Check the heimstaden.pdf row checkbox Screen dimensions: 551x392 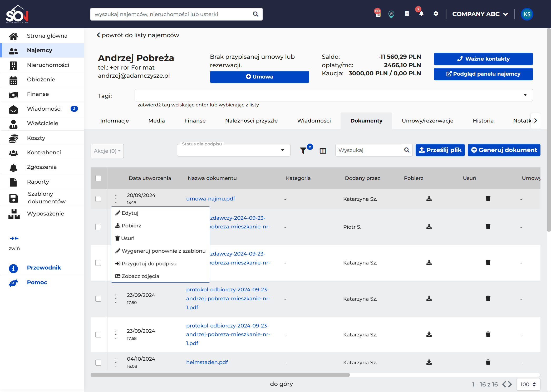98,362
